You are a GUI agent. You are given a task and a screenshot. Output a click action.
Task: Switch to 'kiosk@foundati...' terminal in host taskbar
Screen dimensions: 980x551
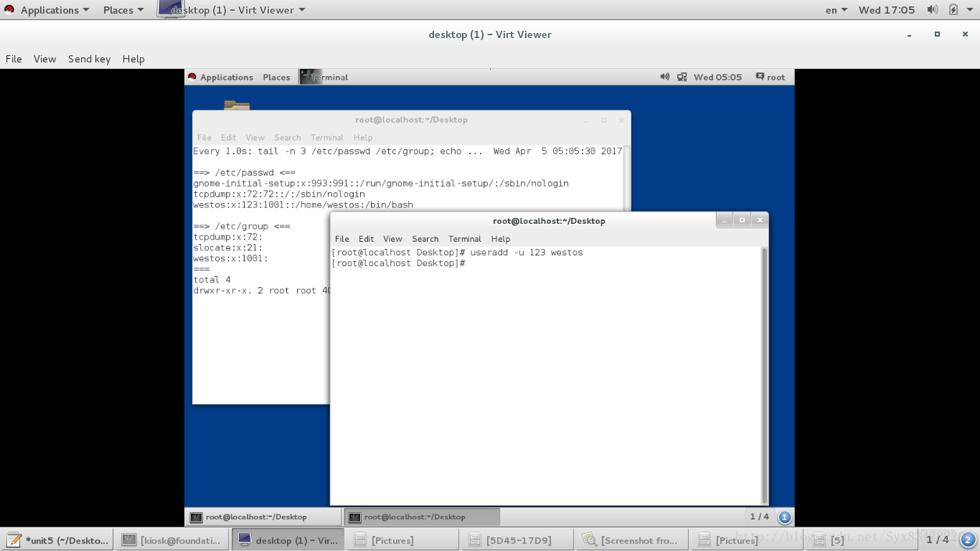[172, 540]
